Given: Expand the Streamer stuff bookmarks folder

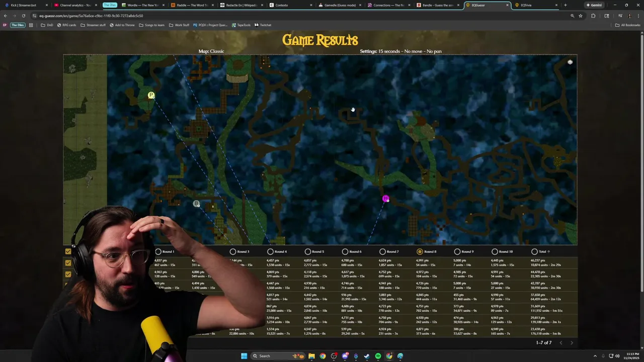Looking at the screenshot, I should (x=93, y=25).
